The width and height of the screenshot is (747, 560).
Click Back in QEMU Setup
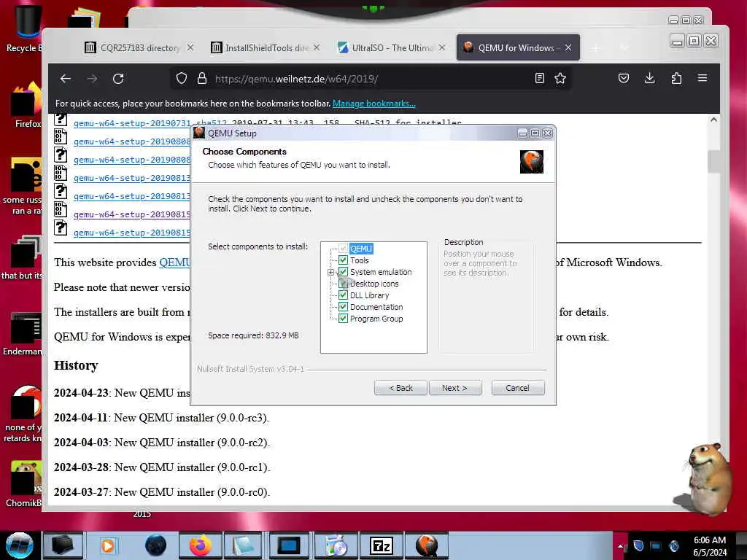click(400, 388)
